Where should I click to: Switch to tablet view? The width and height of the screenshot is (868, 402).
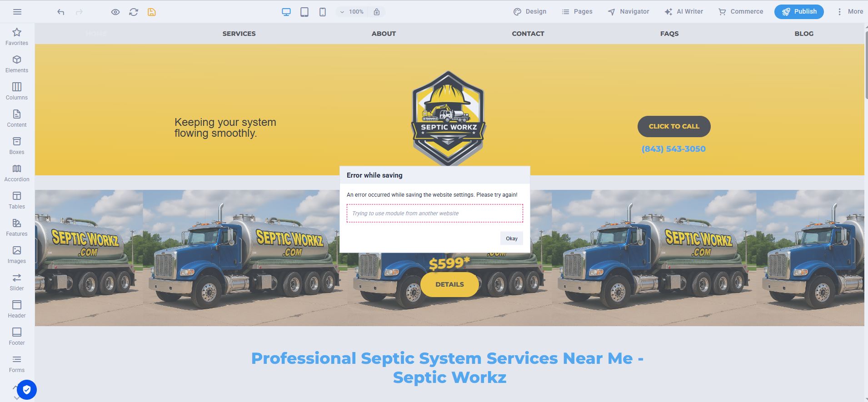coord(304,12)
